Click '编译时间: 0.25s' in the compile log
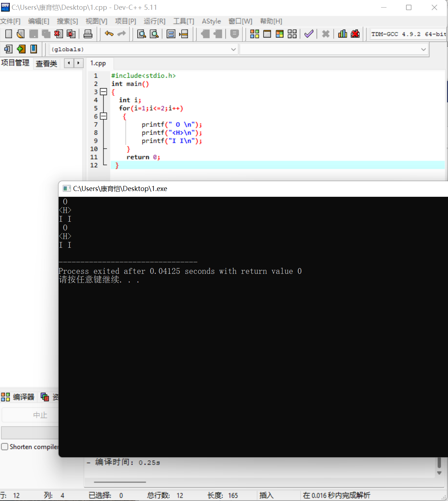This screenshot has width=448, height=501. click(127, 462)
